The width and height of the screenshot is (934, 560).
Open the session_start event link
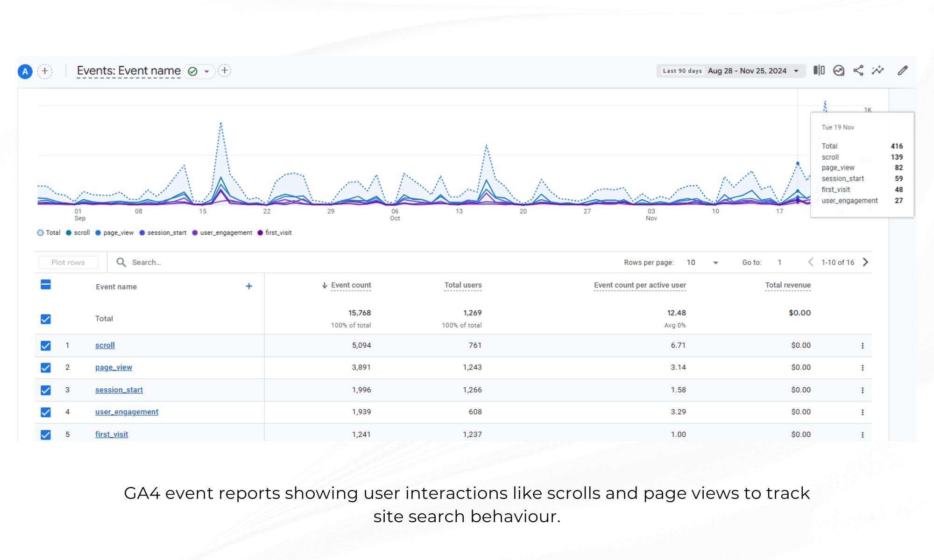pos(119,390)
